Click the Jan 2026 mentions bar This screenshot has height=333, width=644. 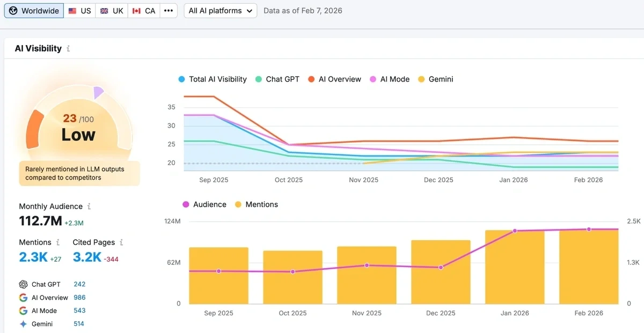coord(515,267)
